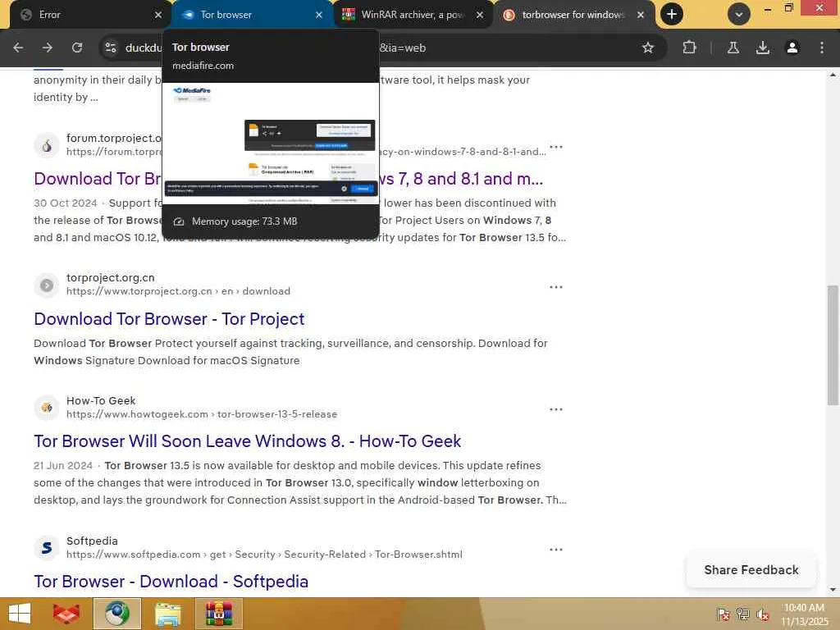Click the torproject.org.cn site name text

pyautogui.click(x=111, y=277)
